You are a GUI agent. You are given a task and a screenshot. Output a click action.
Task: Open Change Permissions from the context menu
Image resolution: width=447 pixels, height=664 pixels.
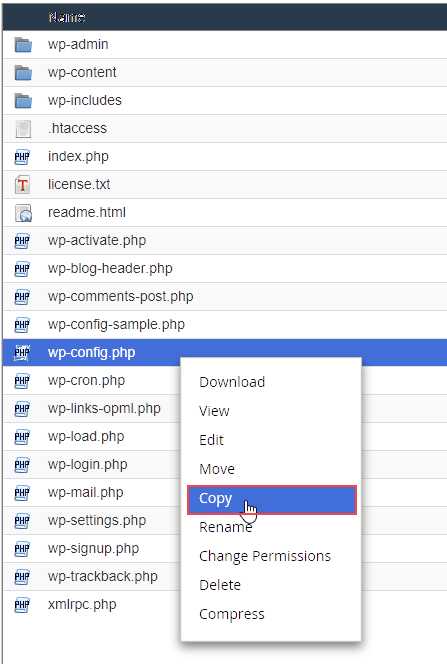[265, 556]
